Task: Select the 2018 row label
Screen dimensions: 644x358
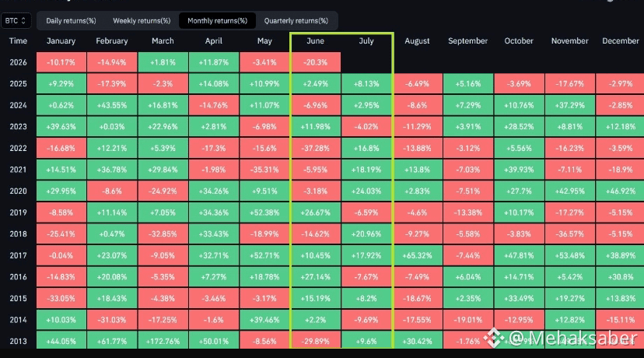Action: pos(18,234)
